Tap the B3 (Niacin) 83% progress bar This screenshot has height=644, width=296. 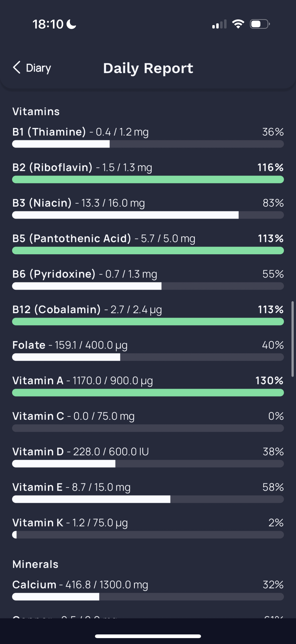pyautogui.click(x=148, y=215)
